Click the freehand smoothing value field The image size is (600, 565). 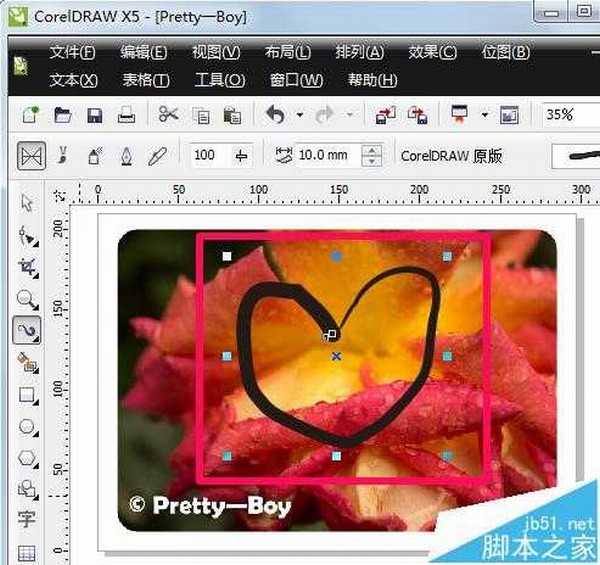click(208, 156)
